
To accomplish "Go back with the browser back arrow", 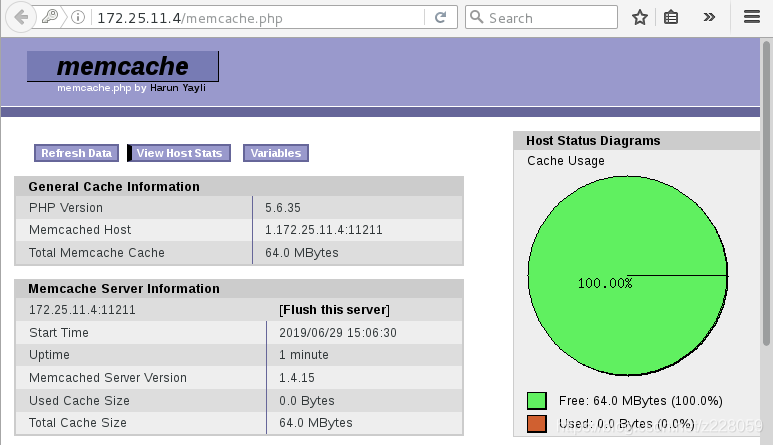I will (x=21, y=17).
